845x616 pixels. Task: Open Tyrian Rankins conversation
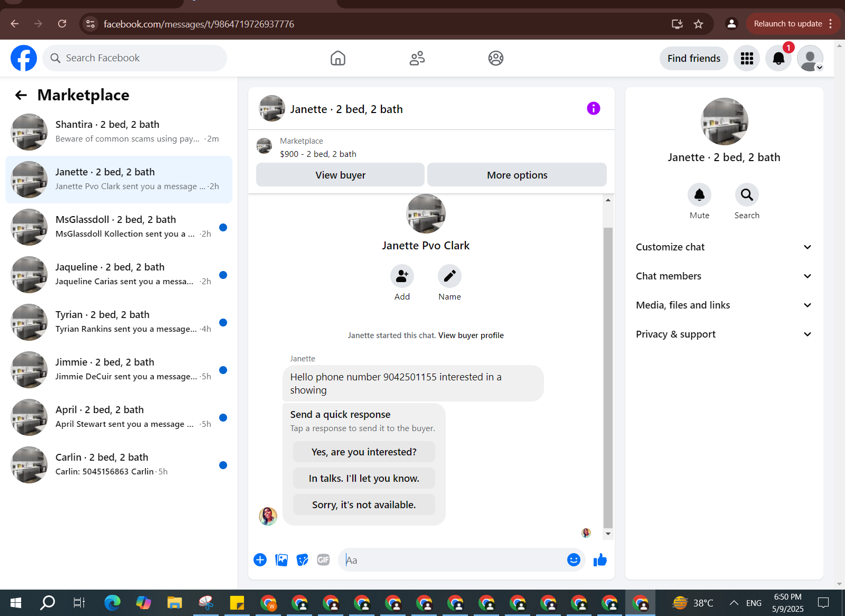coord(119,322)
